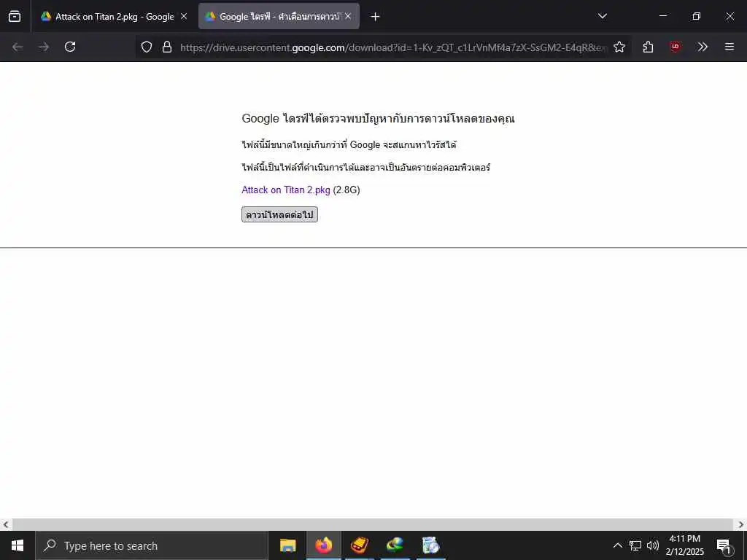Open the uBlock Origin extension
The image size is (747, 560).
tap(675, 47)
